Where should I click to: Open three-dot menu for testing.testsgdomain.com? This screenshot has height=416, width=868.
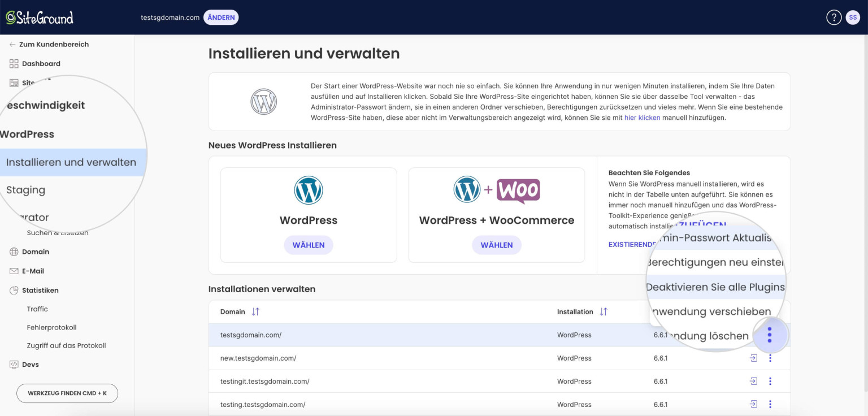click(x=770, y=405)
